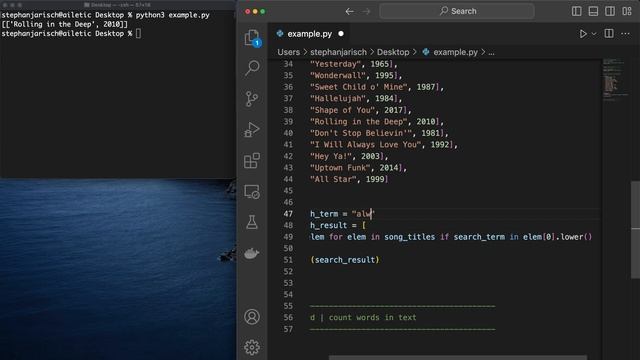Image resolution: width=640 pixels, height=360 pixels.
Task: Click (search_result) on line 51
Action: [x=345, y=260]
